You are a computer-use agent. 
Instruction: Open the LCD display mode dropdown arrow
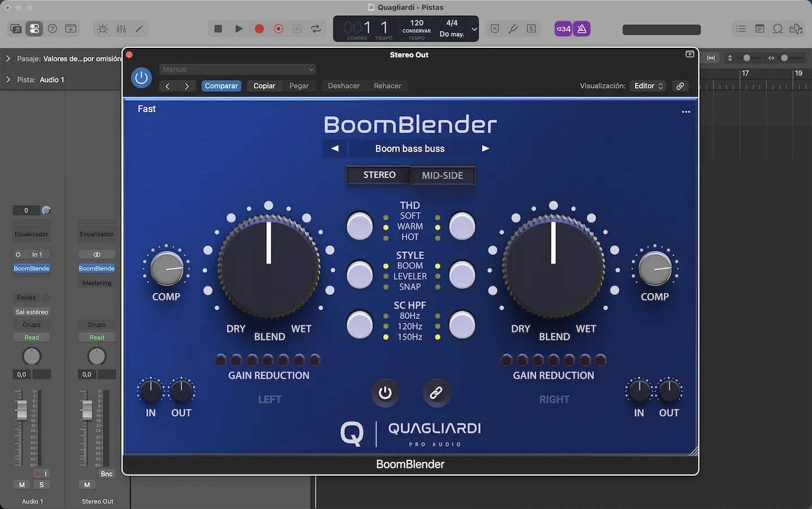pyautogui.click(x=474, y=29)
